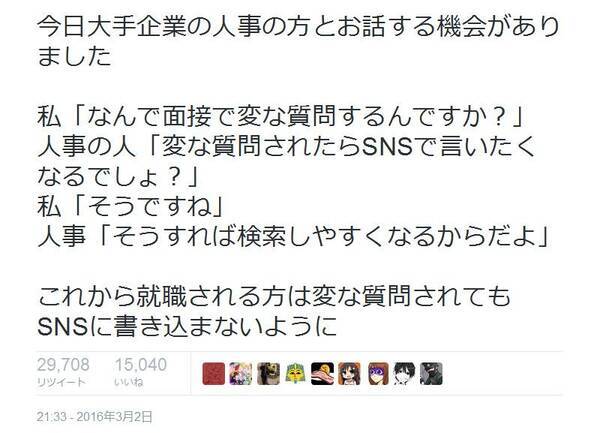Open the colorful anime group avatar
The height and width of the screenshot is (433, 600).
(x=241, y=373)
